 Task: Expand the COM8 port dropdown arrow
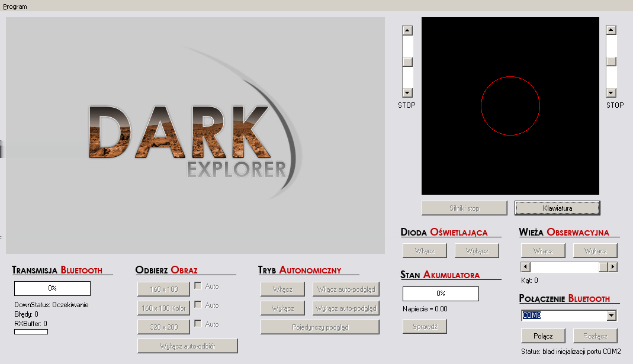pyautogui.click(x=612, y=315)
